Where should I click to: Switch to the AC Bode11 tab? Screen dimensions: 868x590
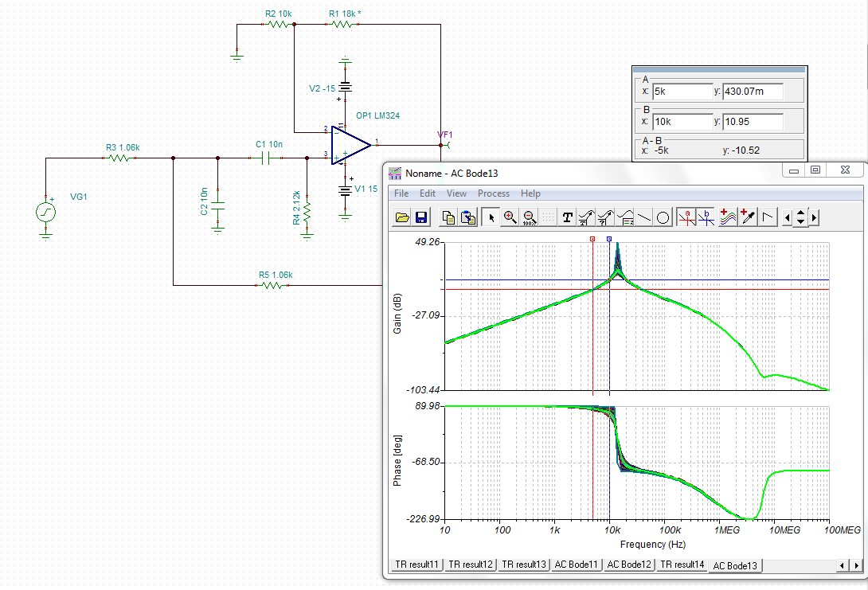[x=576, y=565]
